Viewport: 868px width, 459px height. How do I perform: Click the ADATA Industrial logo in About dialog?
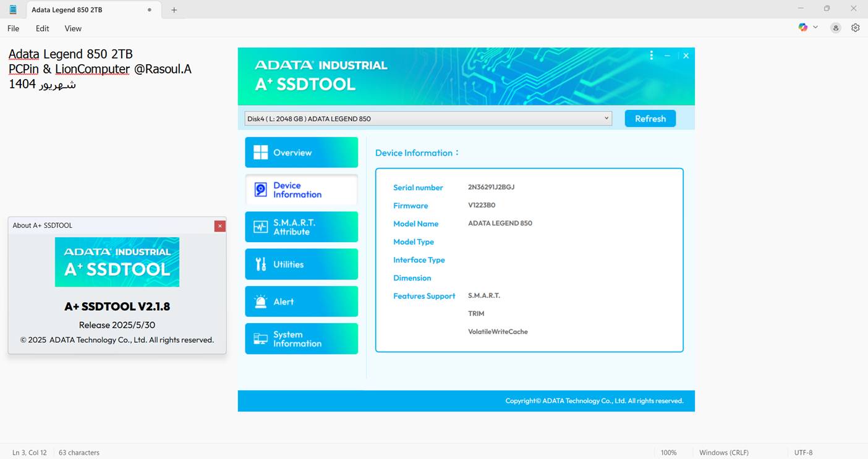pyautogui.click(x=117, y=262)
